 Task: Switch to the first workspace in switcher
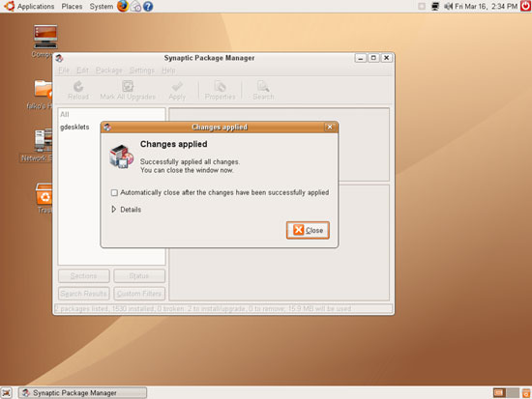point(499,393)
